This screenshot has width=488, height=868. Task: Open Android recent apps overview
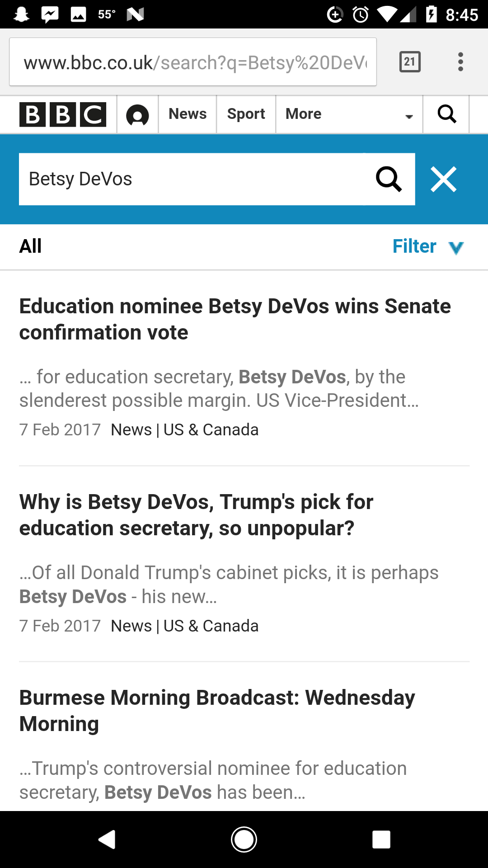[x=381, y=840]
